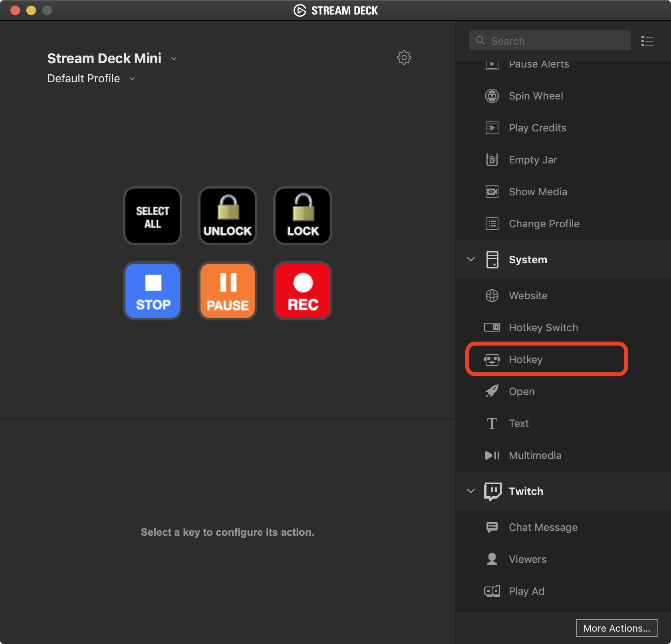Select the Spin Wheel action label
671x644 pixels.
click(536, 96)
